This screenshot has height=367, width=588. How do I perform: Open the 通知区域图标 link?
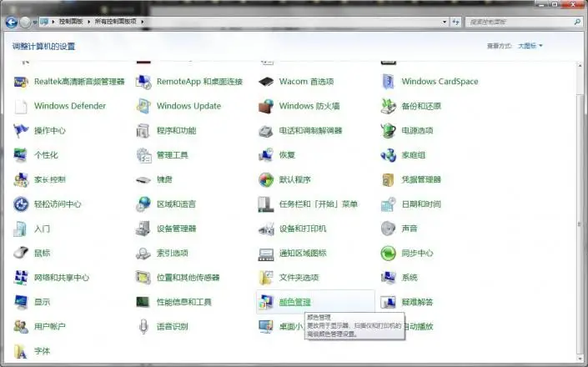pos(303,253)
